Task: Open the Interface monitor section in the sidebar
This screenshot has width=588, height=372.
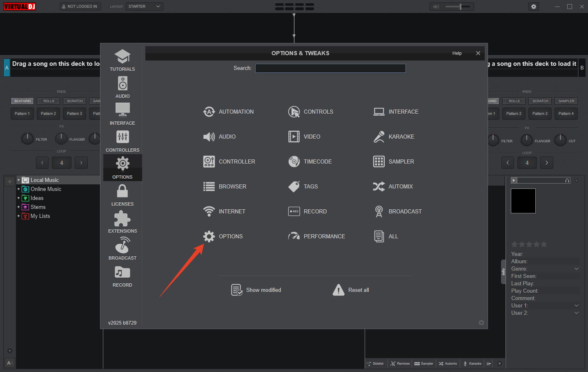Action: [x=122, y=114]
